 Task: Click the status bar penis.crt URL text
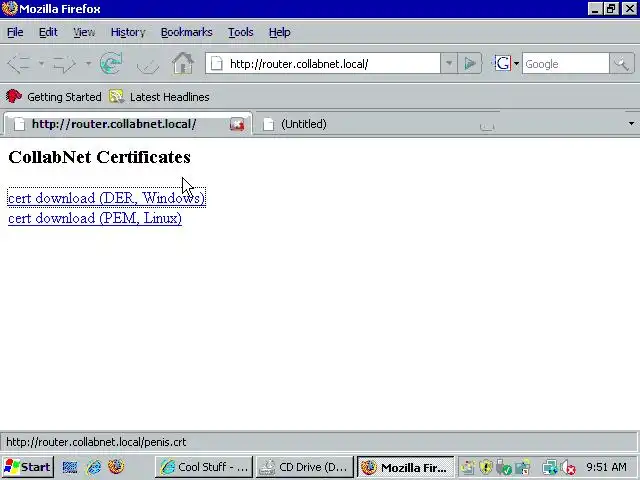(x=96, y=442)
